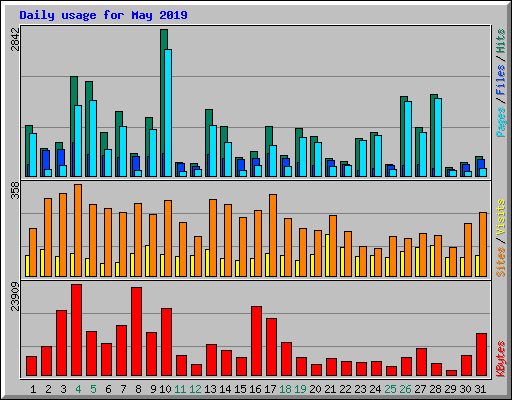The height and width of the screenshot is (400, 512).
Task: Click the yellow "Visits" legend label
Action: click(500, 218)
